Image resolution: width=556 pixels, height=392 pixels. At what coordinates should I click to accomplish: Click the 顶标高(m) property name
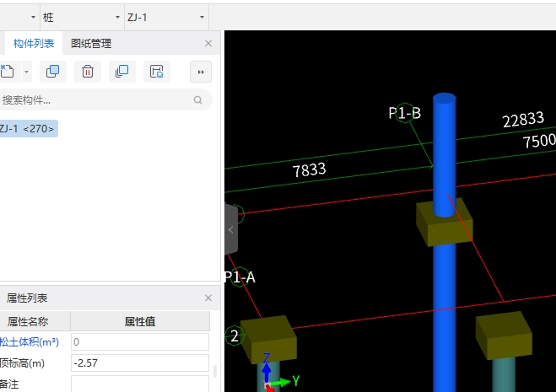[22, 363]
